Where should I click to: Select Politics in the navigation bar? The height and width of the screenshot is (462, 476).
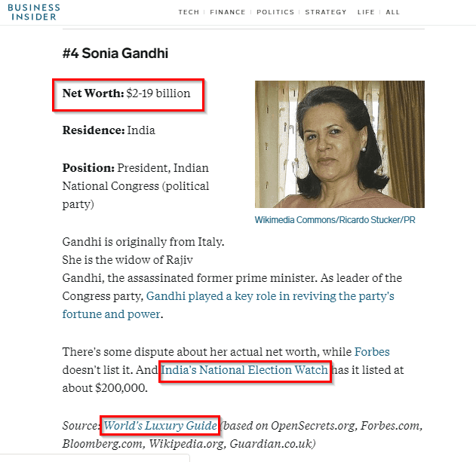pos(275,12)
